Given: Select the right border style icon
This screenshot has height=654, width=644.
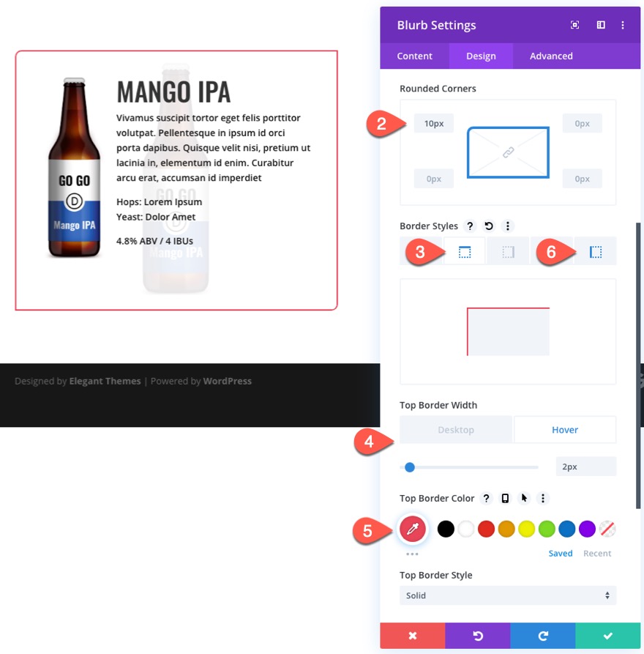Looking at the screenshot, I should 508,251.
